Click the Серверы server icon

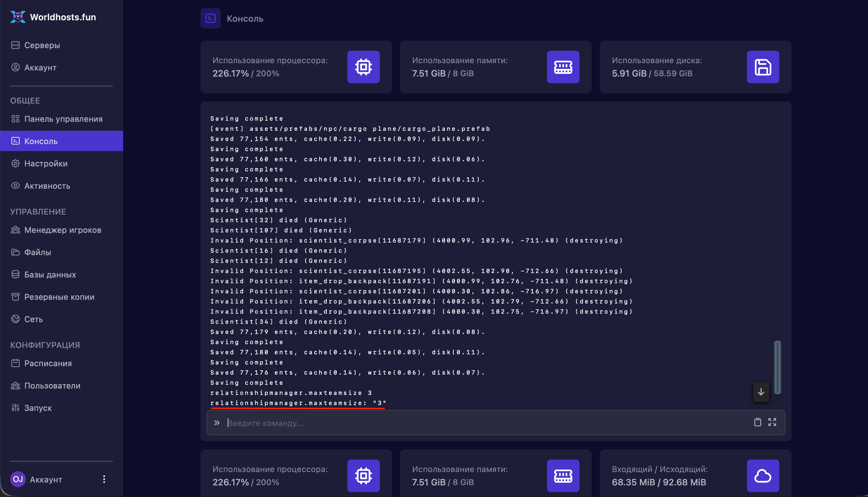pyautogui.click(x=15, y=45)
